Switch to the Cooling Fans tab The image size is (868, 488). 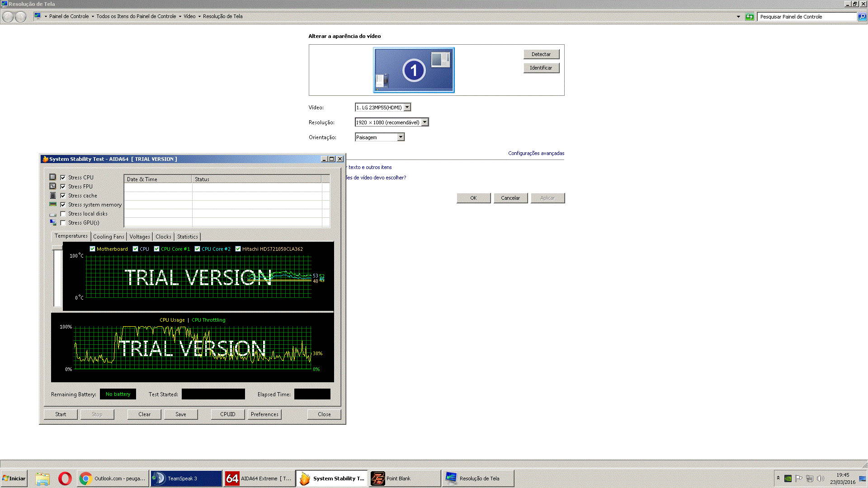click(108, 237)
